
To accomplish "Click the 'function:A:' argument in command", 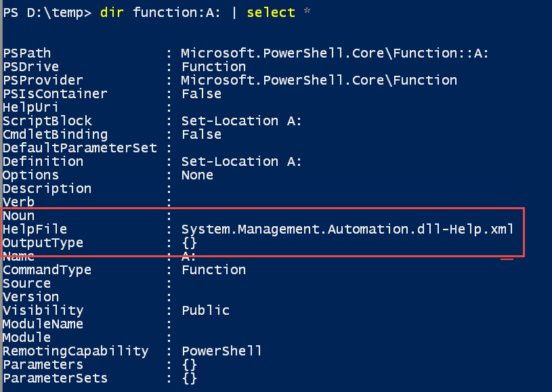I will point(177,13).
